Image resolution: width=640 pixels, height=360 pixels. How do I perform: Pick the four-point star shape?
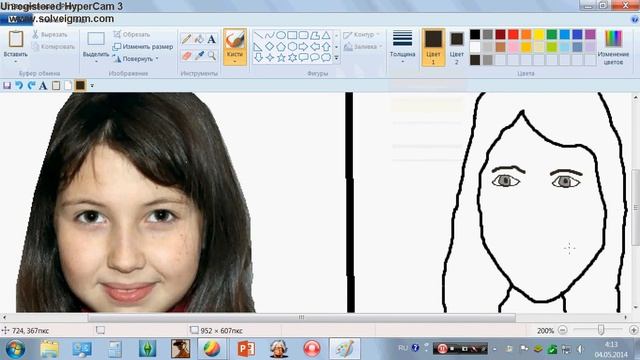(269, 58)
